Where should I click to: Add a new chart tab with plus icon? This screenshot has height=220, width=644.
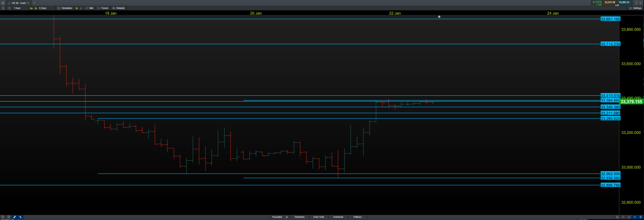coord(34,3)
